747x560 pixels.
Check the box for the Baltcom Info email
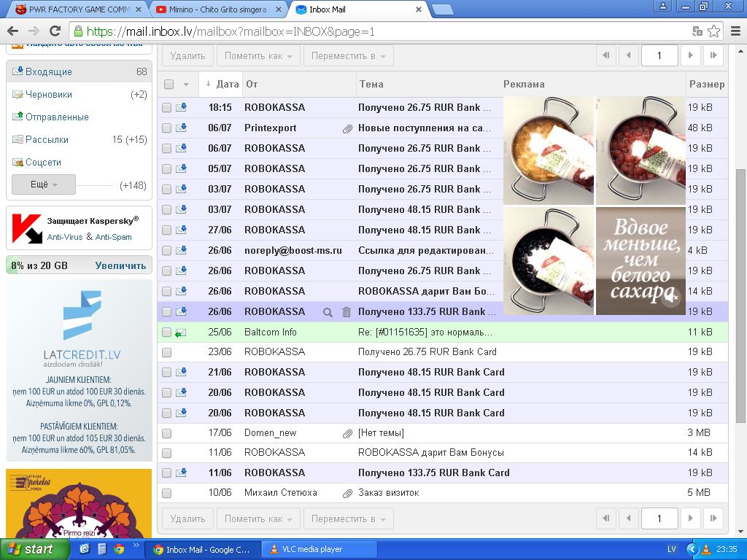click(x=166, y=332)
